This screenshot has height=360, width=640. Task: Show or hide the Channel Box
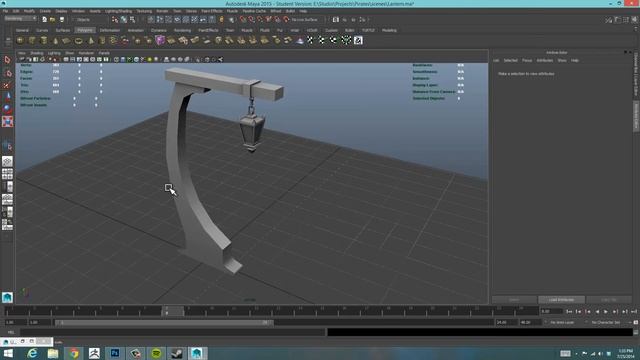pyautogui.click(x=634, y=20)
